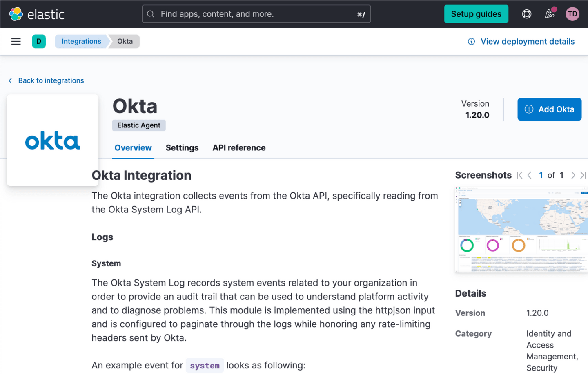The image size is (588, 375).
Task: View notifications via party popper icon
Action: pyautogui.click(x=549, y=14)
